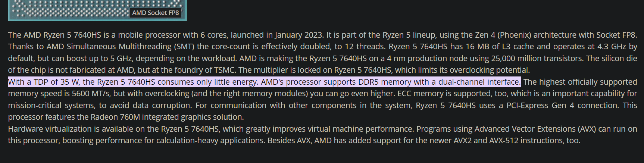This screenshot has height=163, width=644.
Task: Click the 'Radeon 760M' graphics text
Action: click(x=115, y=117)
